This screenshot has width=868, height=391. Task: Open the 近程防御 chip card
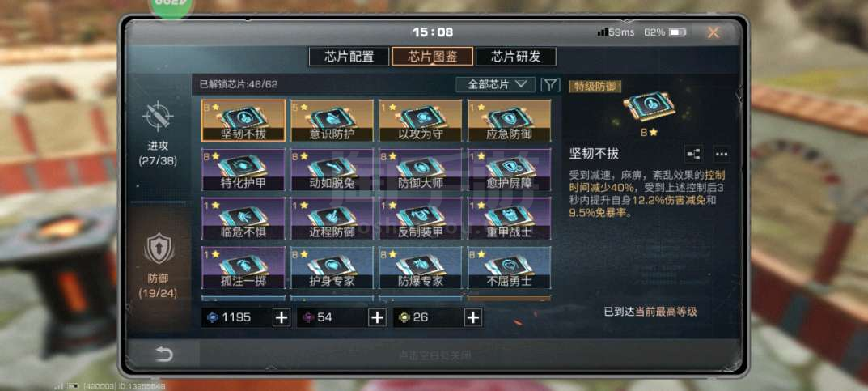pyautogui.click(x=332, y=219)
